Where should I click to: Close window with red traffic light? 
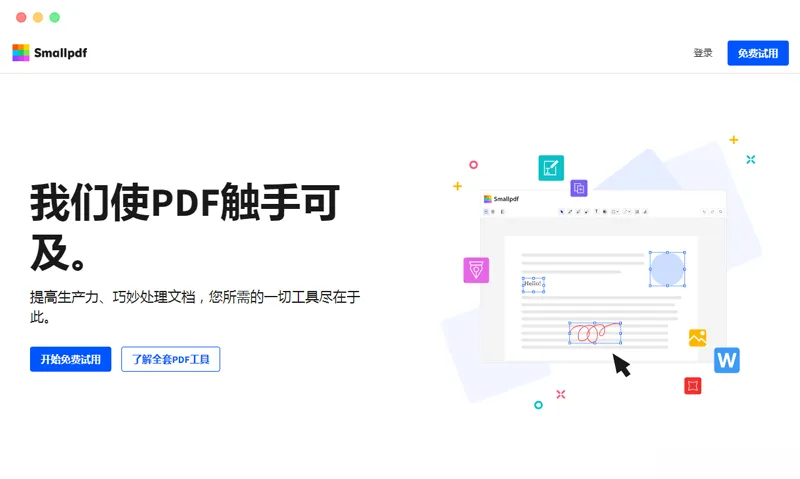point(21,17)
